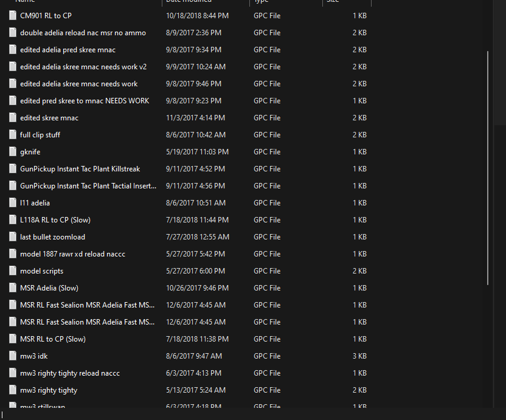Click the last bullet zoomload file name
Viewport: 506px width, 420px height.
pyautogui.click(x=52, y=237)
